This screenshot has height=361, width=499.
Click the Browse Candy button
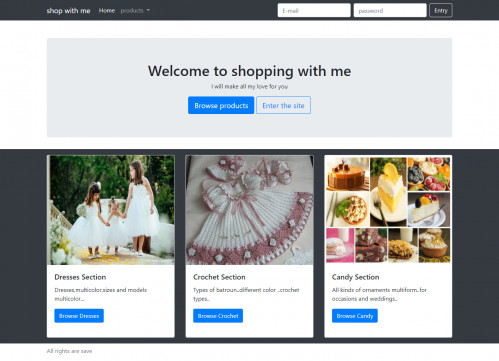coord(355,316)
